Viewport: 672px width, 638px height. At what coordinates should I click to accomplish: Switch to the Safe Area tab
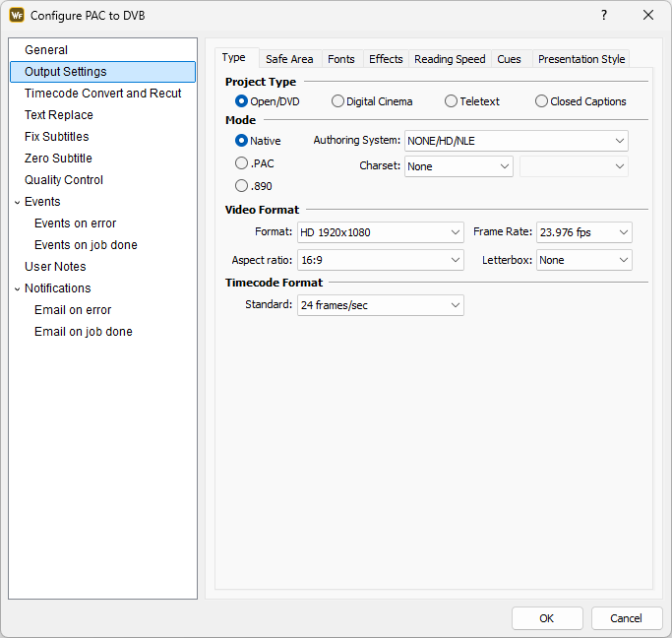click(x=289, y=59)
